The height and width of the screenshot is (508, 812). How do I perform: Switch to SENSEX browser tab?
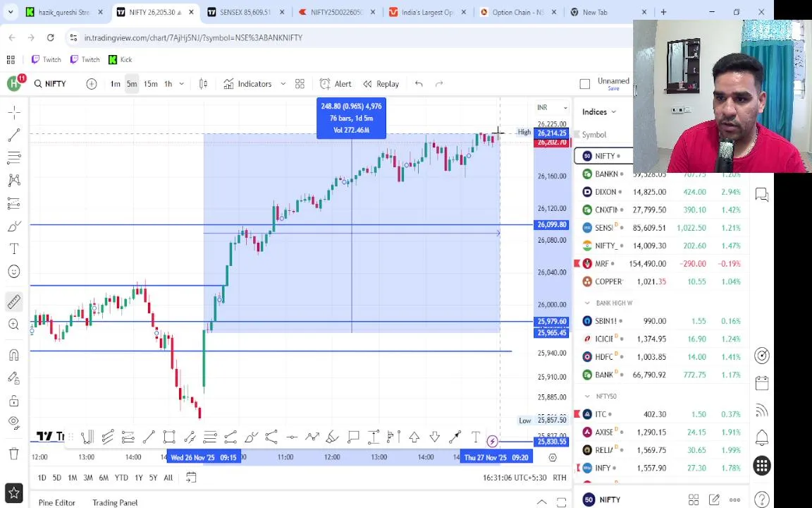[245, 12]
